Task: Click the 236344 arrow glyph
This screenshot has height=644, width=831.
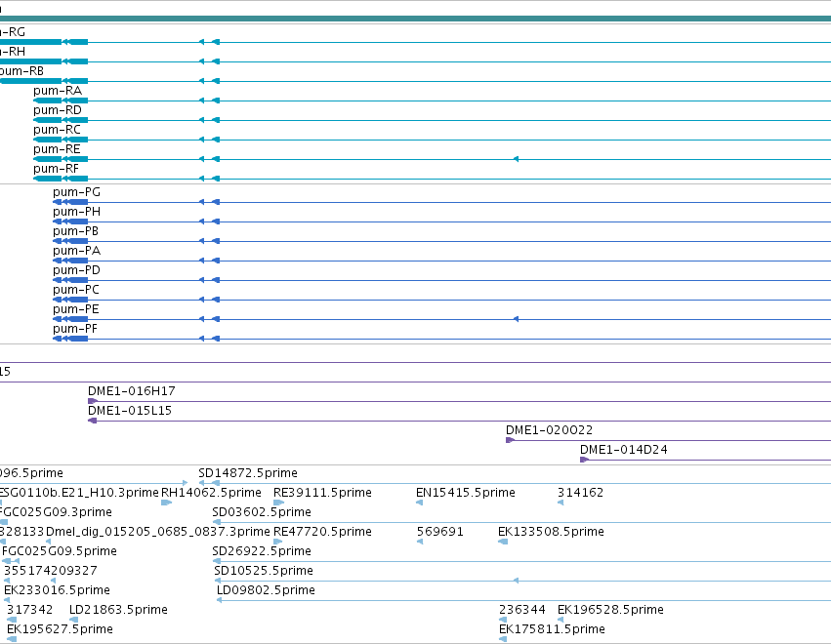Action: click(x=503, y=620)
